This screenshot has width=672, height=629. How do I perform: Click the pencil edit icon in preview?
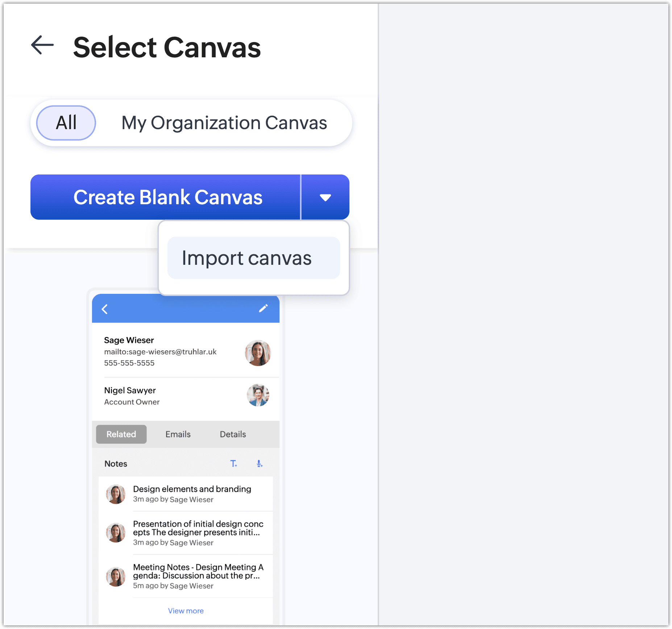[263, 308]
